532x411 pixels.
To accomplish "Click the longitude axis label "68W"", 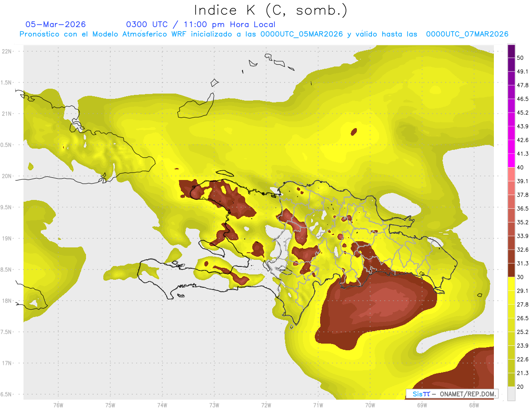I will [x=473, y=405].
